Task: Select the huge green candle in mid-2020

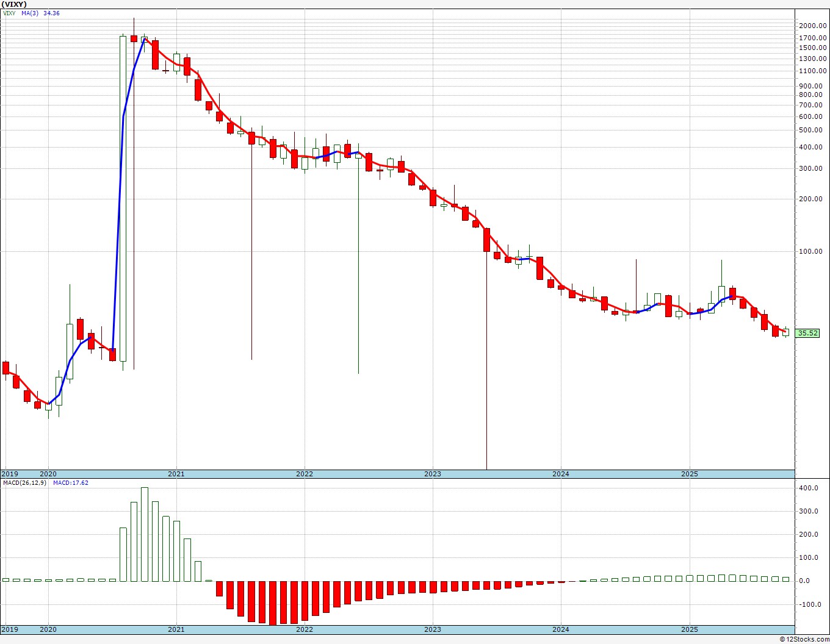Action: 123,199
